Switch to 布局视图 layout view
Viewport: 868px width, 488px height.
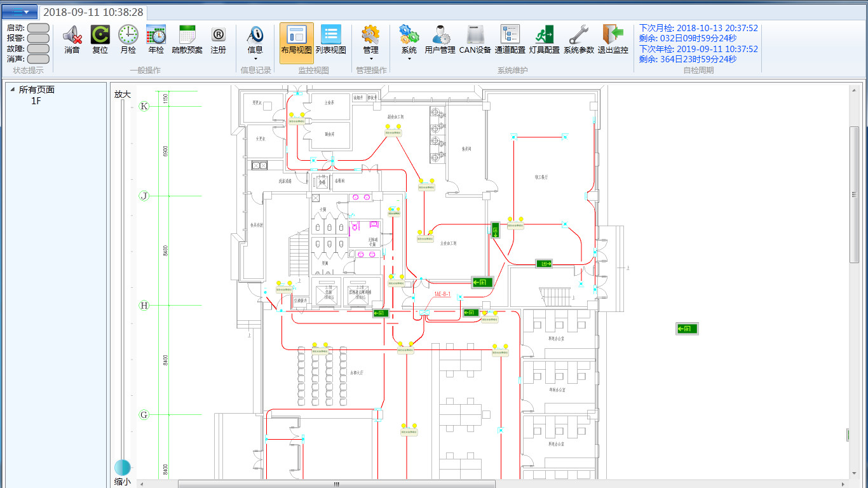[296, 39]
